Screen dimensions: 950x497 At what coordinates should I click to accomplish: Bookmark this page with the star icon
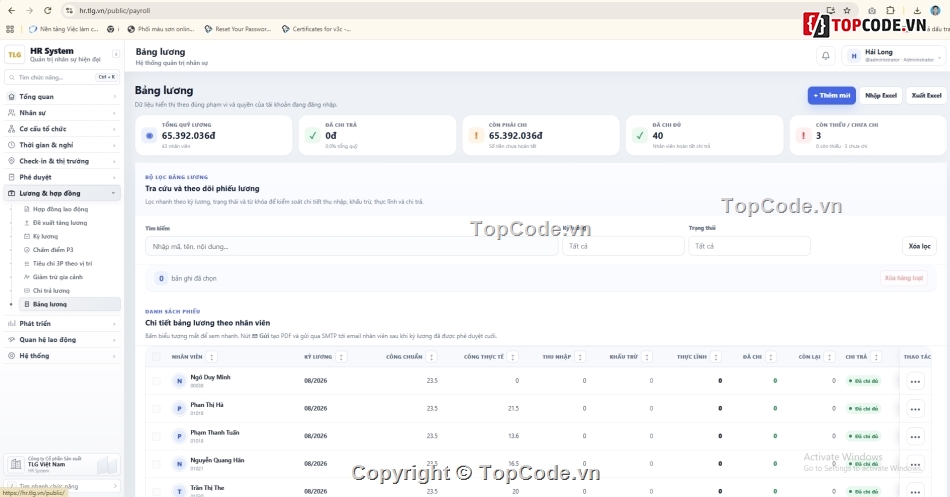847,10
